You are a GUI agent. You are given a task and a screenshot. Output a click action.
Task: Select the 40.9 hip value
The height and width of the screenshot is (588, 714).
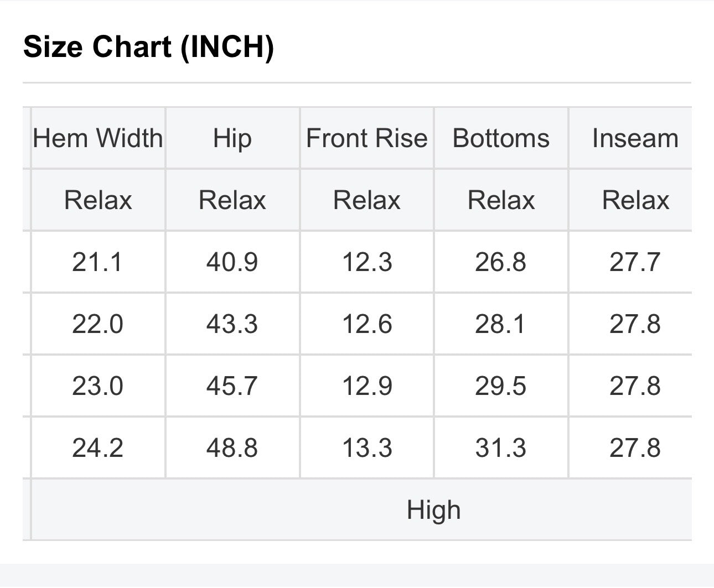click(232, 262)
